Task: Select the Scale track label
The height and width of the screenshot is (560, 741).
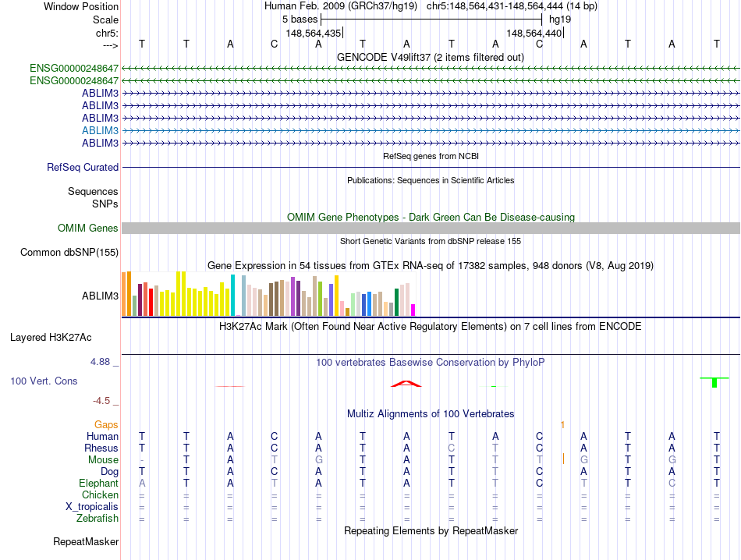Action: click(105, 19)
